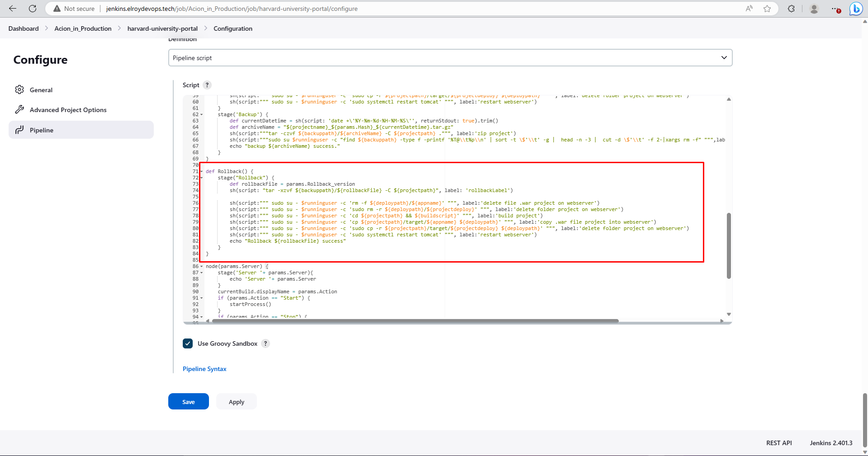
Task: Collapse code fold at line 62
Action: [202, 115]
